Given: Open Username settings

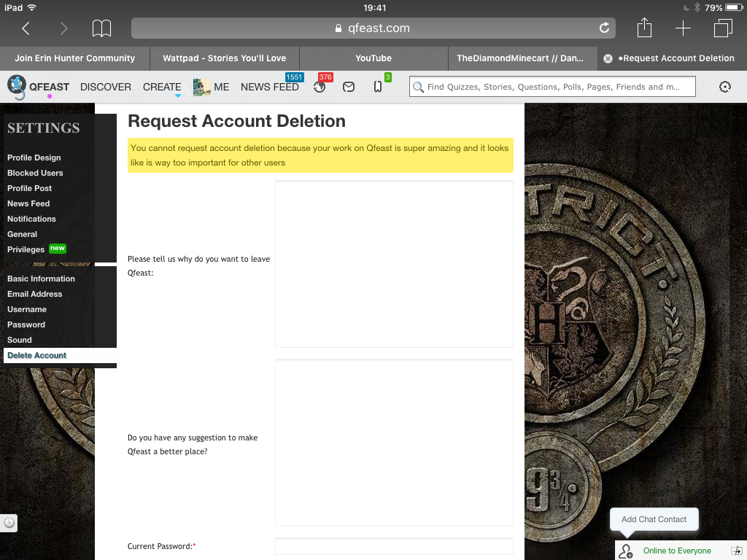Looking at the screenshot, I should [27, 309].
